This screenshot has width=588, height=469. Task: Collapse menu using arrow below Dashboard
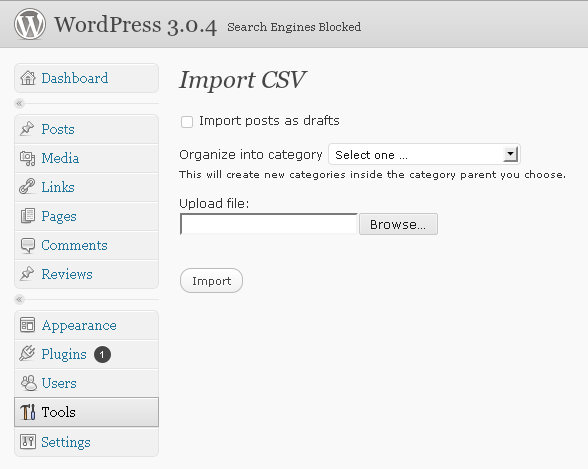pyautogui.click(x=20, y=103)
